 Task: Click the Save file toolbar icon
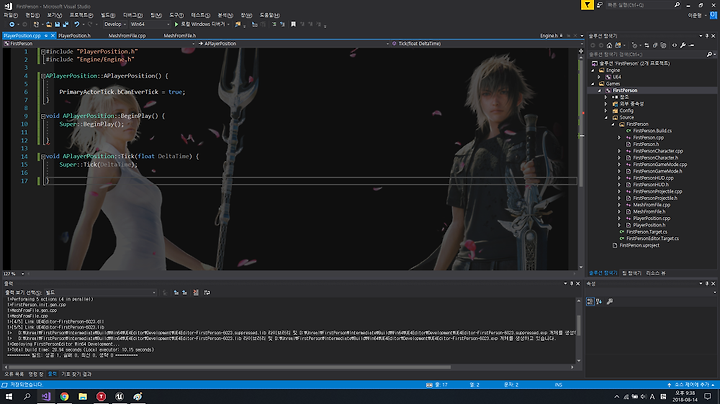57,24
